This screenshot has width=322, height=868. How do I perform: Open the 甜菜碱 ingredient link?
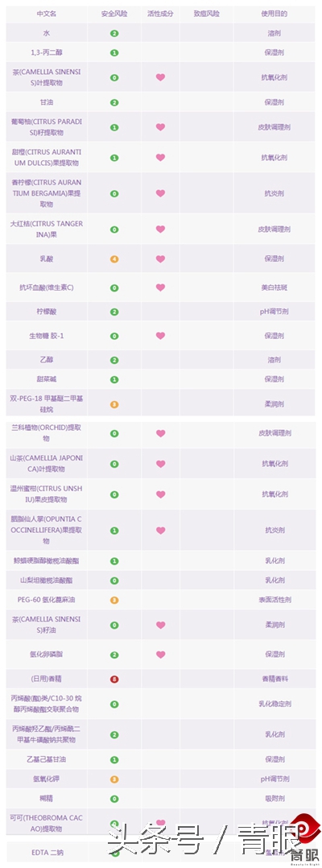pos(46,379)
